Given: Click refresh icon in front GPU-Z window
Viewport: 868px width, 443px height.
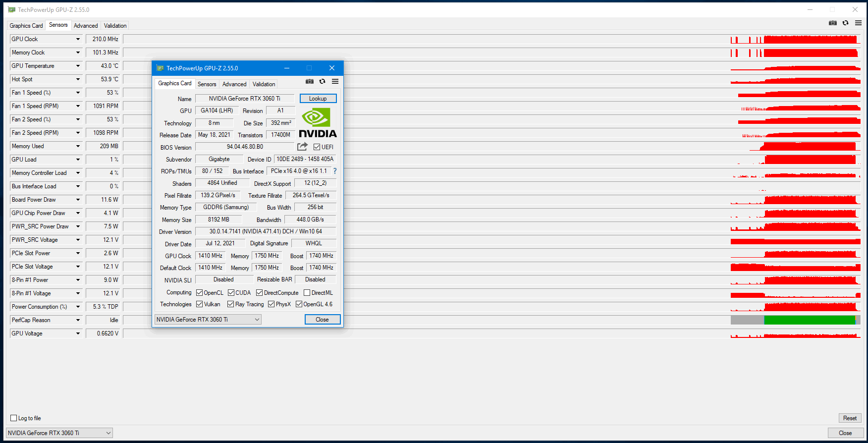Looking at the screenshot, I should 323,81.
